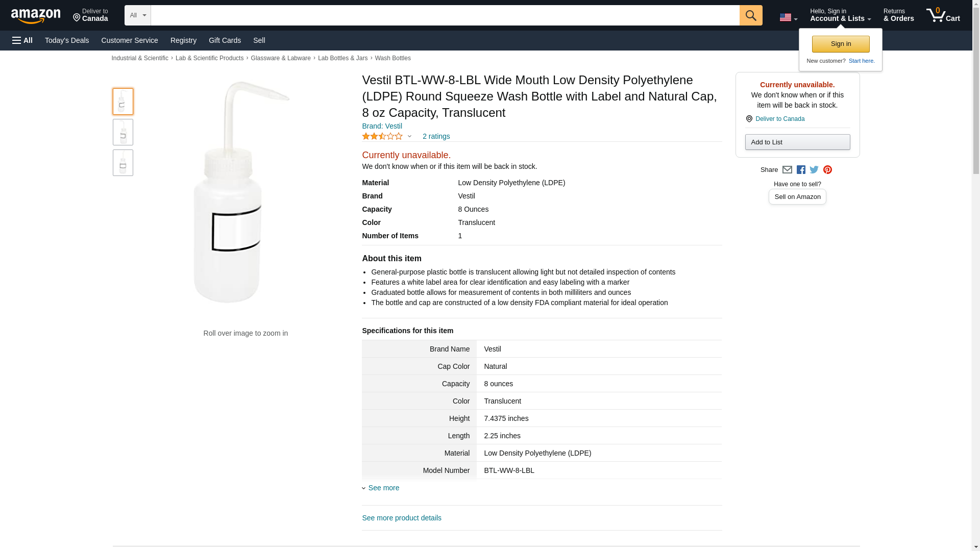Select the second product thumbnail
This screenshot has width=980, height=551.
[x=123, y=133]
